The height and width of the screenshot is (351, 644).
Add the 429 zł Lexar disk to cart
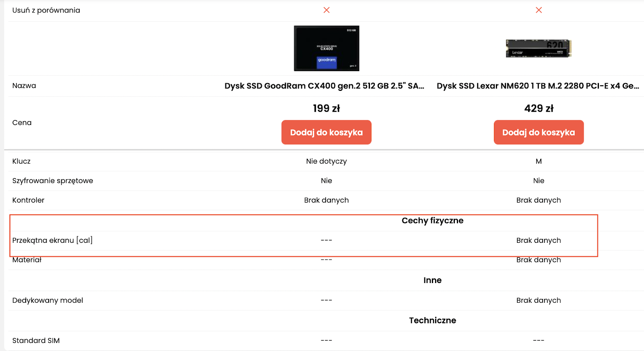[539, 132]
